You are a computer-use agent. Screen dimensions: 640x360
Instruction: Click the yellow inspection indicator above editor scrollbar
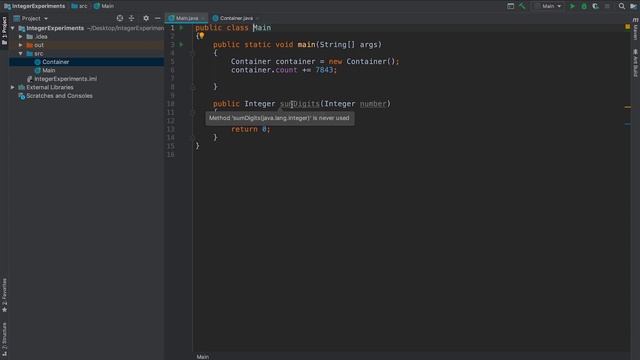[627, 27]
